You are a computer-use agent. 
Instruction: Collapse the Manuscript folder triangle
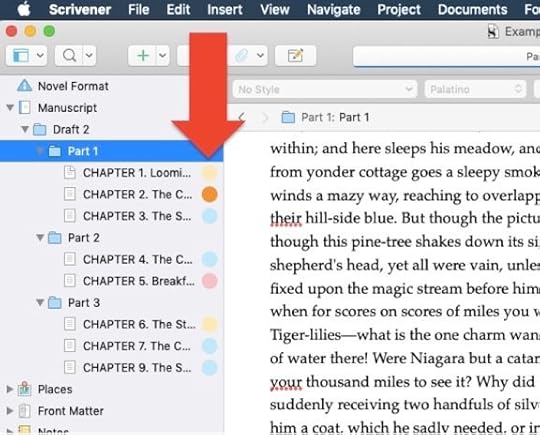tap(10, 108)
